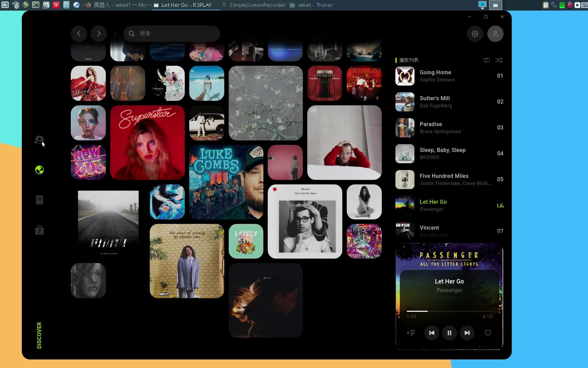The width and height of the screenshot is (588, 368).
Task: Play Sleep, Baby, Sleep by BROODS
Action: click(x=449, y=153)
